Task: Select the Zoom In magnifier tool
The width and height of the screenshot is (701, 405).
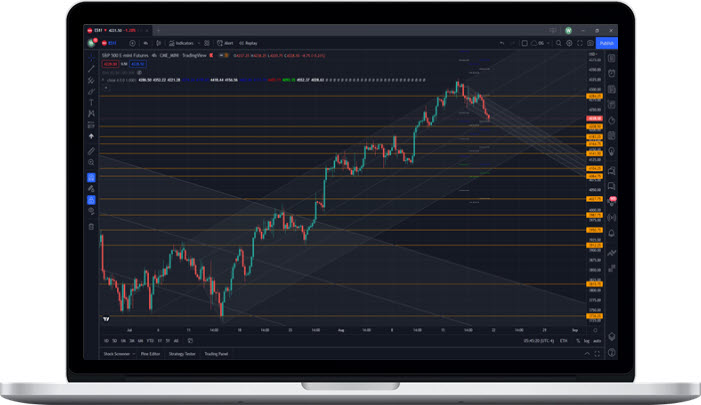Action: tap(91, 162)
